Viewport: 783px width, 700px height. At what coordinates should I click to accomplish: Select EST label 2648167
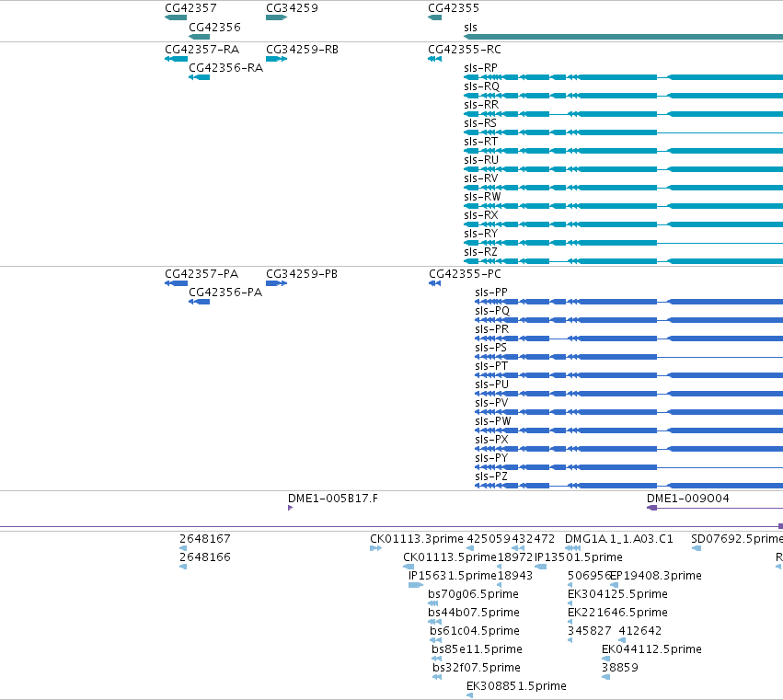point(205,539)
